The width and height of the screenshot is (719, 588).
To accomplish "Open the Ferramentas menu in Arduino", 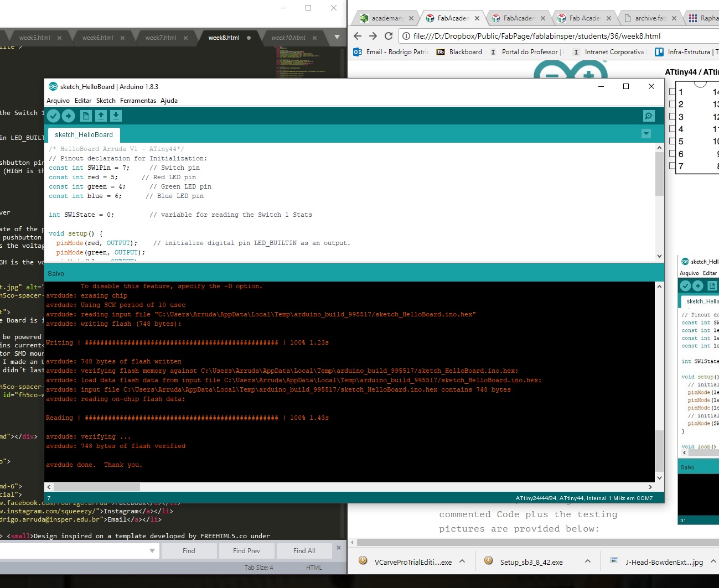I will 138,101.
